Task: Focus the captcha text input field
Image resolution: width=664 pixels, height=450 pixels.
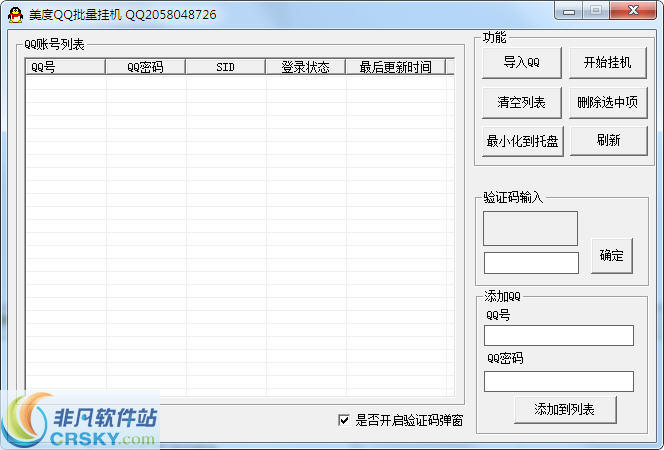Action: (531, 263)
